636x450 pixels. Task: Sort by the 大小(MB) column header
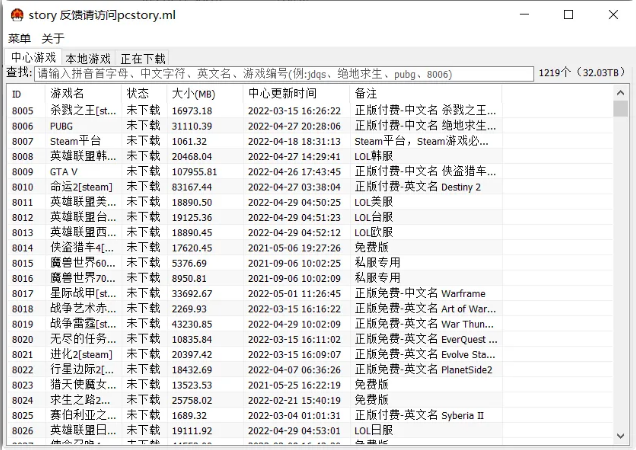pos(192,93)
